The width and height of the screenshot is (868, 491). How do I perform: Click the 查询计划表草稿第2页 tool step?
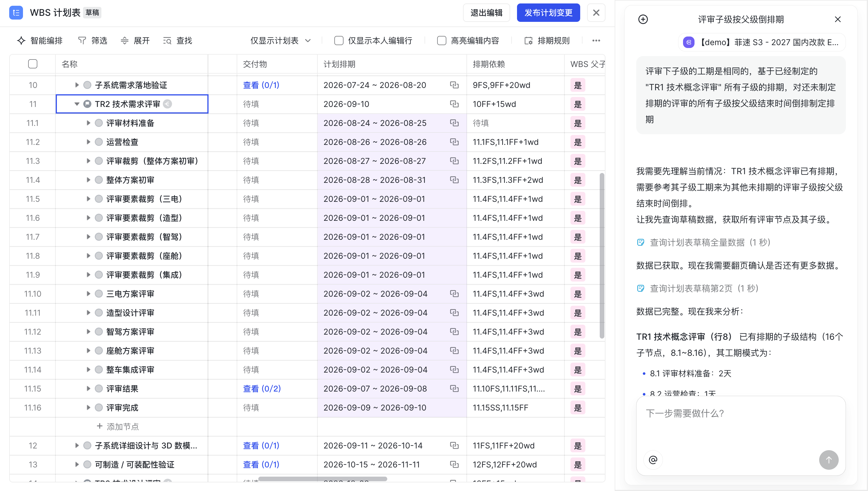pos(697,288)
